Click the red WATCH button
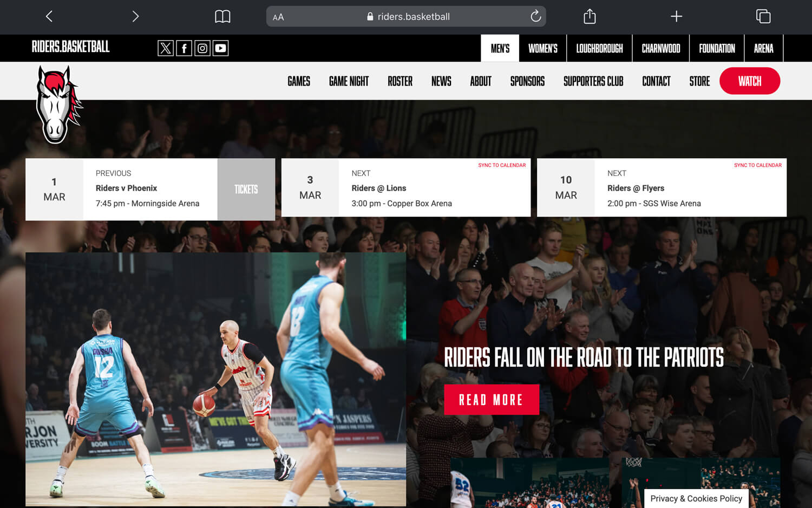This screenshot has height=508, width=812. (x=750, y=81)
